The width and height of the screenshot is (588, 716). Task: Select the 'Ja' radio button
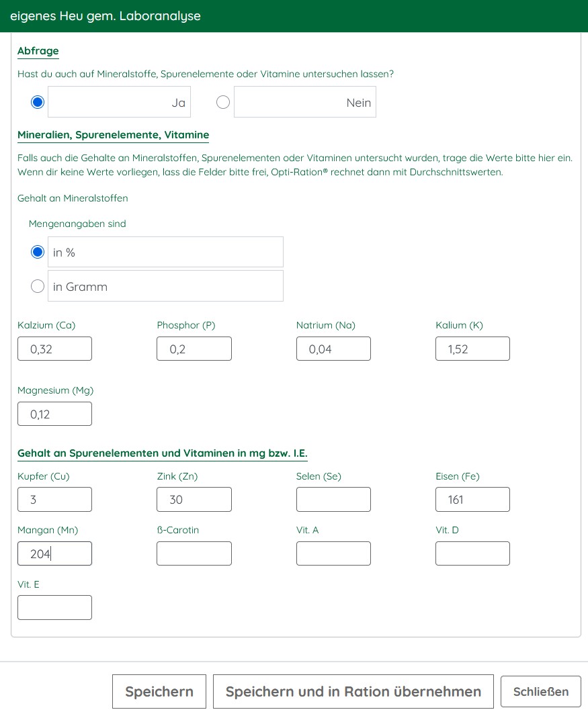pyautogui.click(x=38, y=102)
